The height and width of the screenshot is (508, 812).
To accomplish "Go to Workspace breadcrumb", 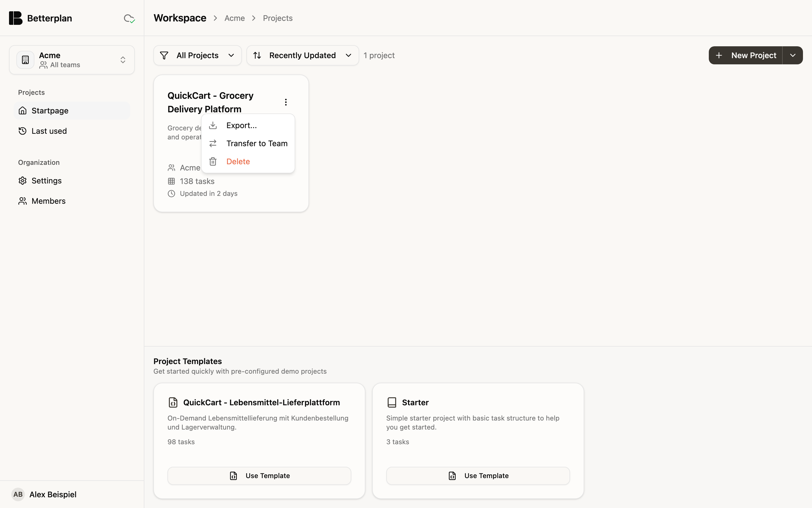I will coord(180,18).
